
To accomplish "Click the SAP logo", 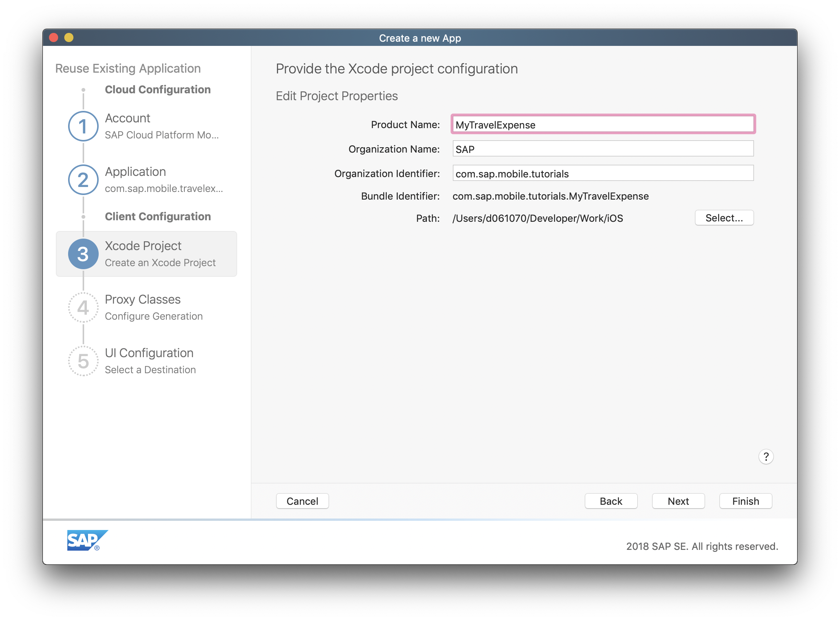I will point(87,540).
